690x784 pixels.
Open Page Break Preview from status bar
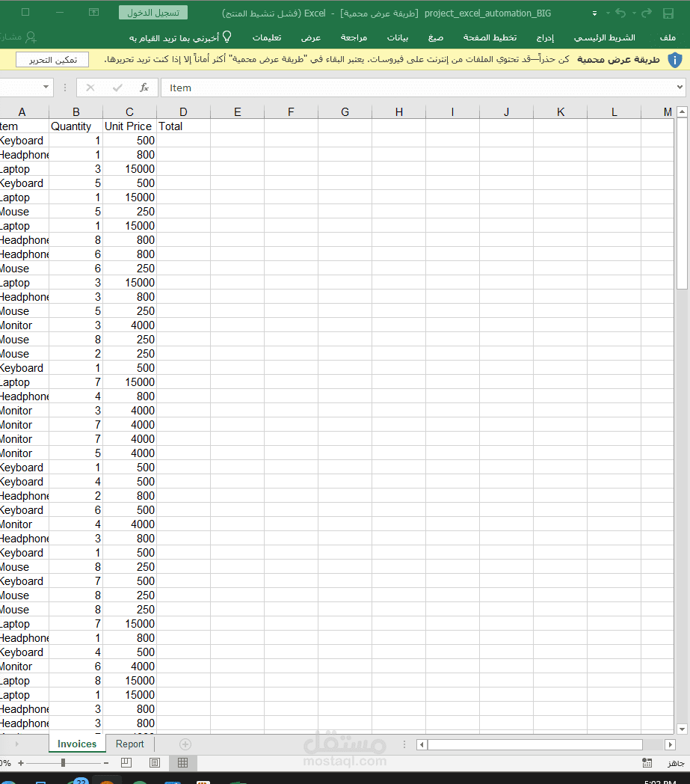(x=126, y=762)
